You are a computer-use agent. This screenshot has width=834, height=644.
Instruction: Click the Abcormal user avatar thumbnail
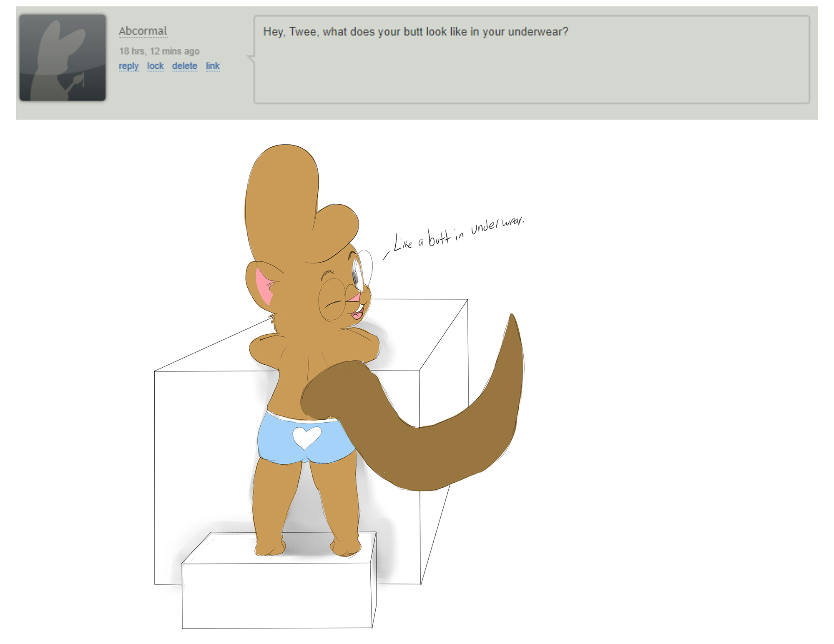[x=63, y=58]
